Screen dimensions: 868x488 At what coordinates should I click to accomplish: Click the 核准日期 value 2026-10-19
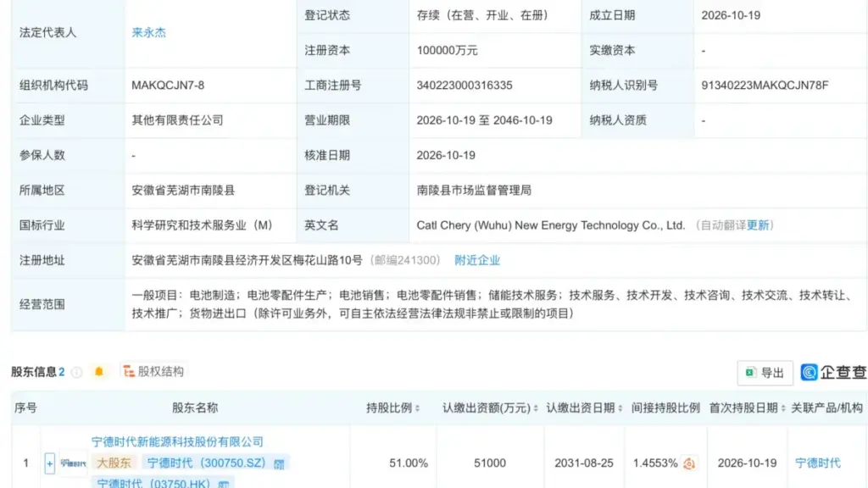point(446,156)
